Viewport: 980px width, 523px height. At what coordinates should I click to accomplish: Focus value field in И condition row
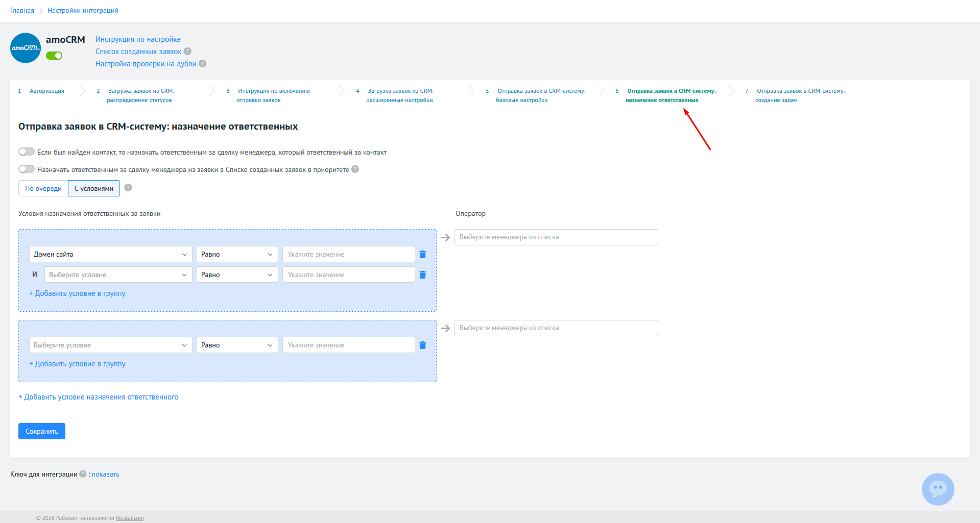(349, 275)
